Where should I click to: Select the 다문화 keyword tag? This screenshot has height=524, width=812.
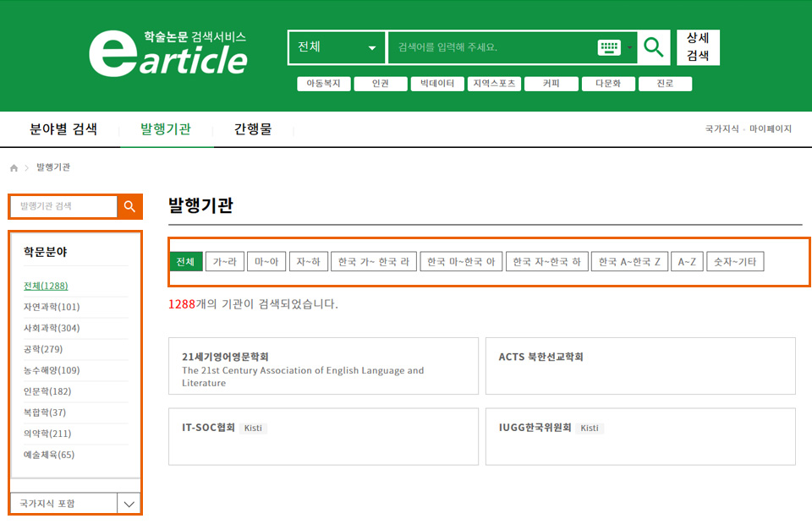[x=608, y=84]
